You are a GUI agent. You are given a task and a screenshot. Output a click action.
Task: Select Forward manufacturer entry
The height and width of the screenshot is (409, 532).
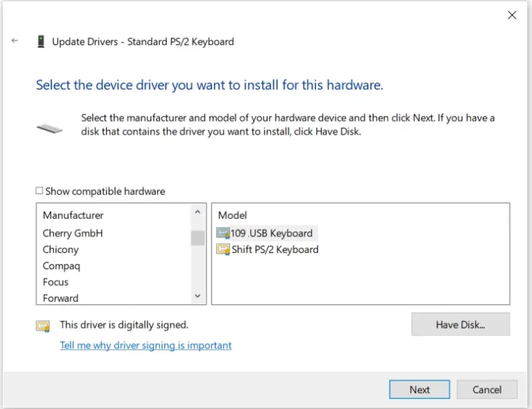click(x=60, y=298)
